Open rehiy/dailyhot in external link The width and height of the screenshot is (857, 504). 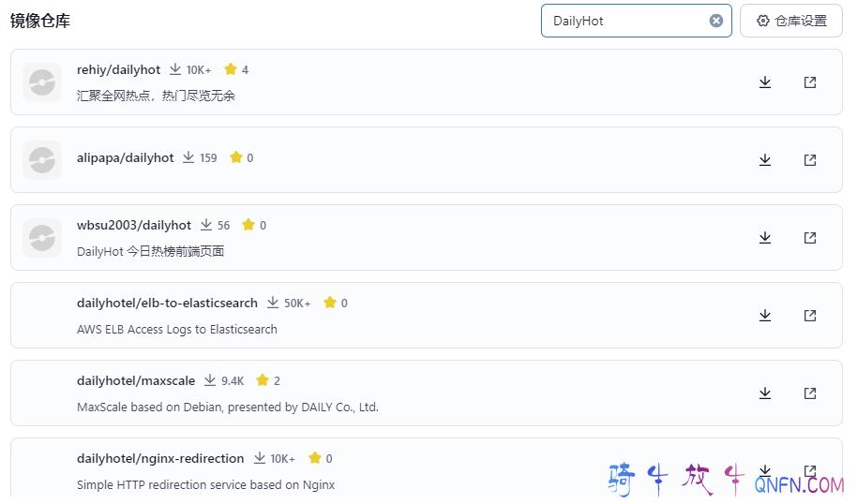[810, 82]
